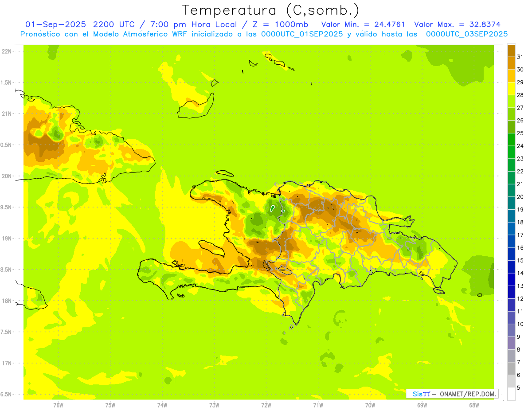
Task: Click the "19N" latitude label
Action: (x=8, y=239)
